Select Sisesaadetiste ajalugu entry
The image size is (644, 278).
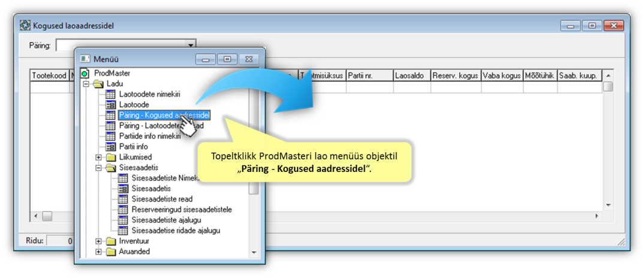coord(166,220)
